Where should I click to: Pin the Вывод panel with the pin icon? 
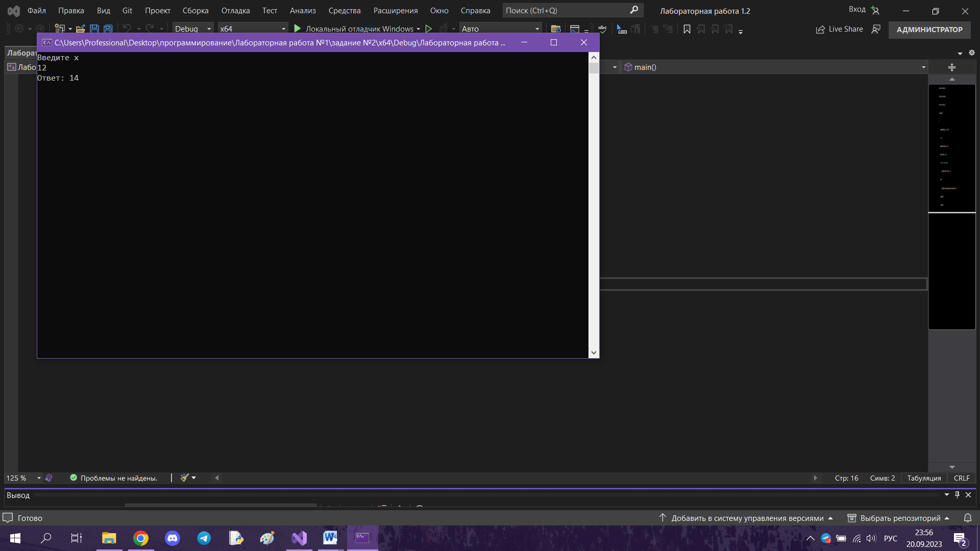coord(958,495)
